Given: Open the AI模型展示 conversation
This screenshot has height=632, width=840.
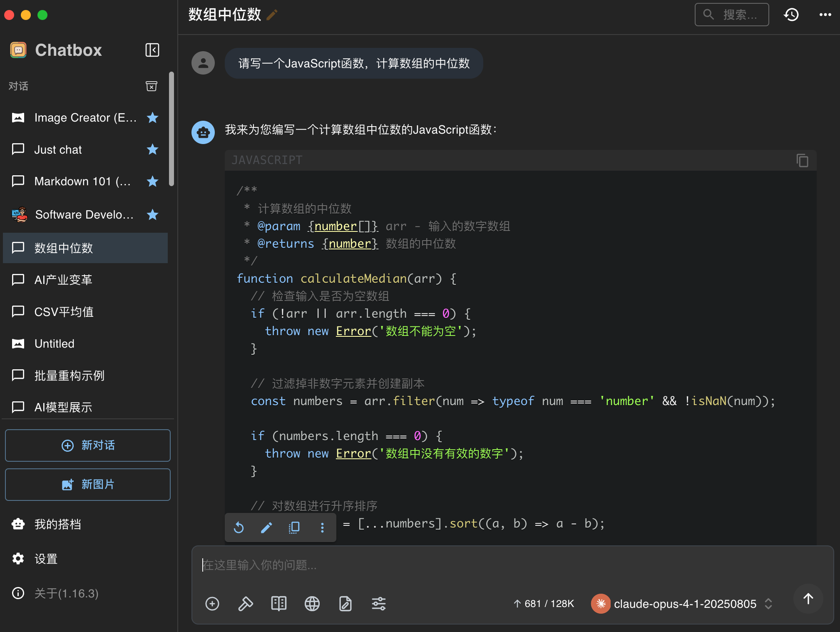Looking at the screenshot, I should (x=85, y=407).
